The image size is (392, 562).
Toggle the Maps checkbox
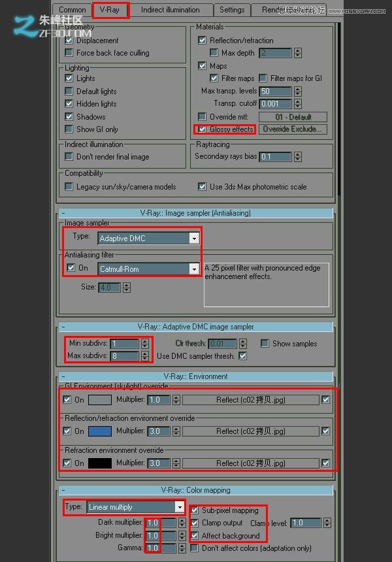pyautogui.click(x=202, y=65)
